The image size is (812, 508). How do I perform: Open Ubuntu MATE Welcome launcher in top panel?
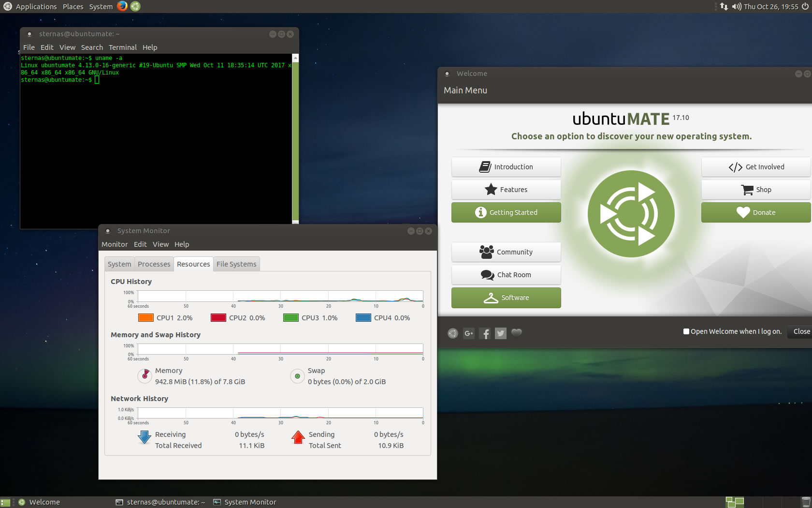135,6
